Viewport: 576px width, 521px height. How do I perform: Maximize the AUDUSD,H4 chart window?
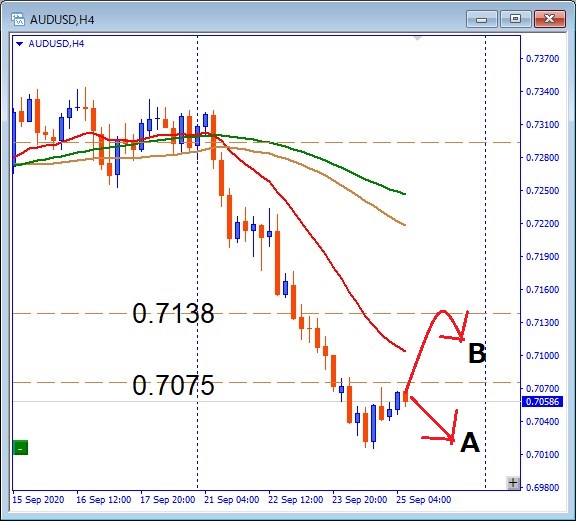[515, 19]
